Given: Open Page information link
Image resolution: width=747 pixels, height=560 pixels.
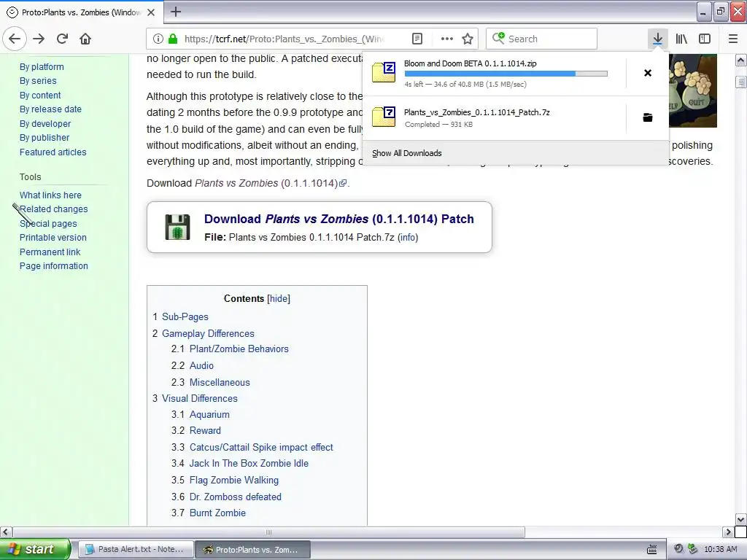Looking at the screenshot, I should [54, 266].
